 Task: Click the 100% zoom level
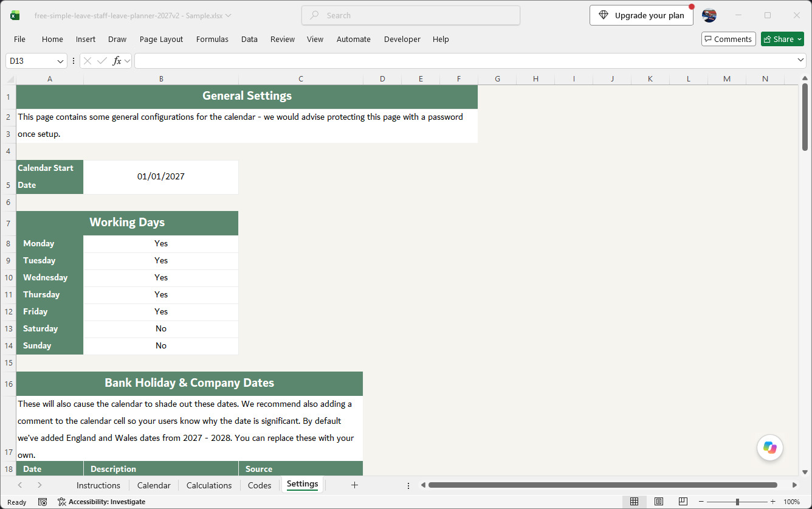[791, 502]
